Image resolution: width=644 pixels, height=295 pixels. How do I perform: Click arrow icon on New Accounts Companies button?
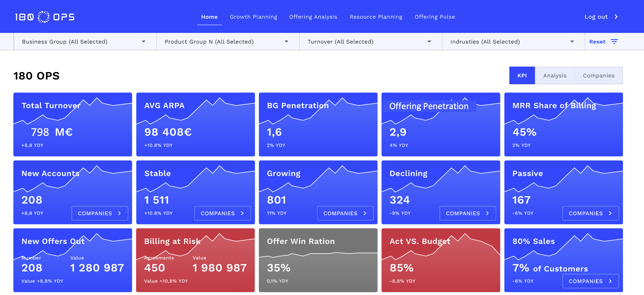tap(120, 213)
